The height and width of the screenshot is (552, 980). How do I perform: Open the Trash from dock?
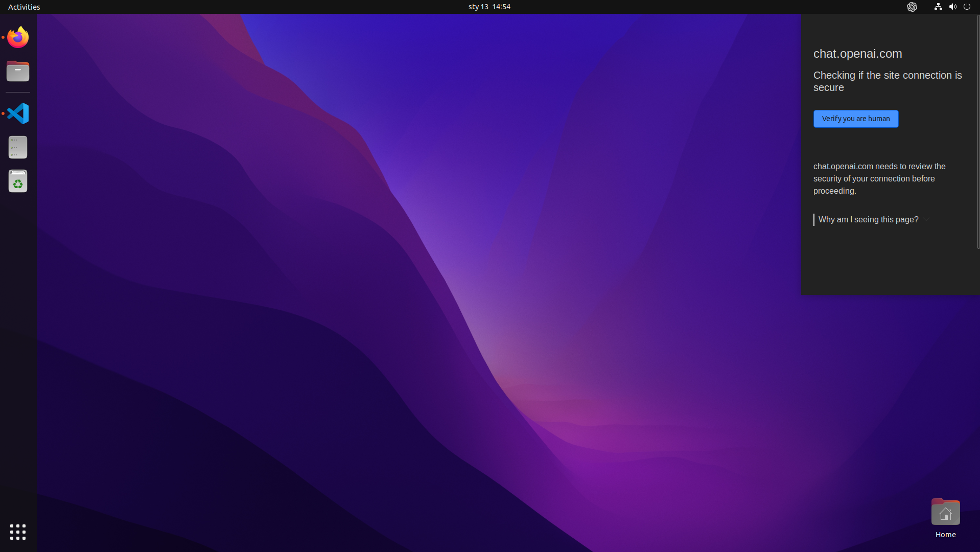[x=18, y=181]
